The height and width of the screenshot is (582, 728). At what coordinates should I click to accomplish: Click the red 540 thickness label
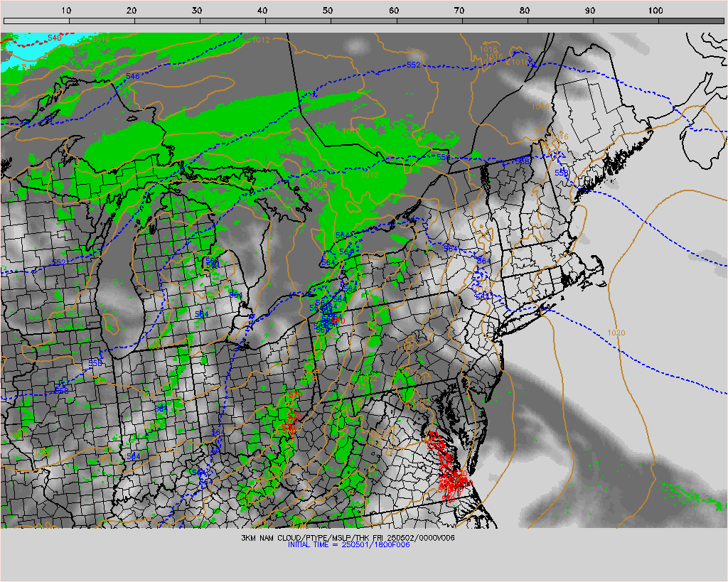54,38
